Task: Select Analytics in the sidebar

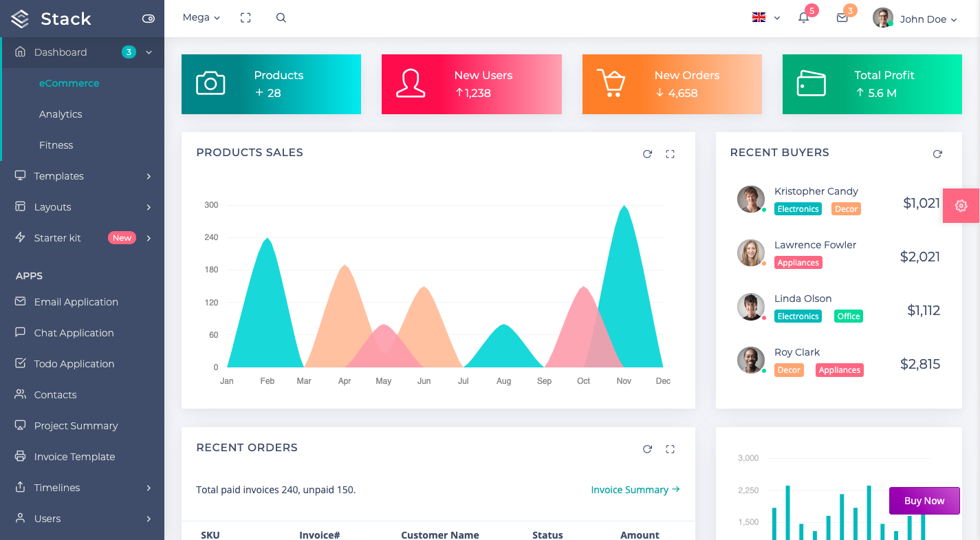Action: tap(61, 114)
